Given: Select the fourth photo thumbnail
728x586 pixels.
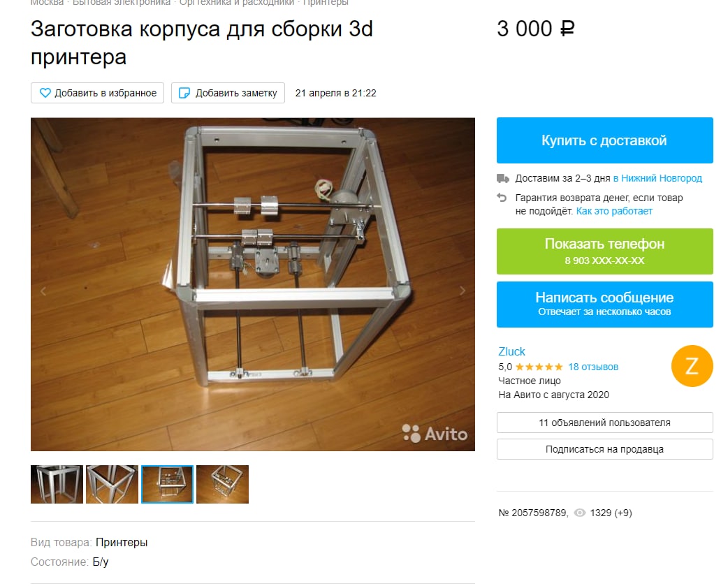Looking at the screenshot, I should 222,485.
